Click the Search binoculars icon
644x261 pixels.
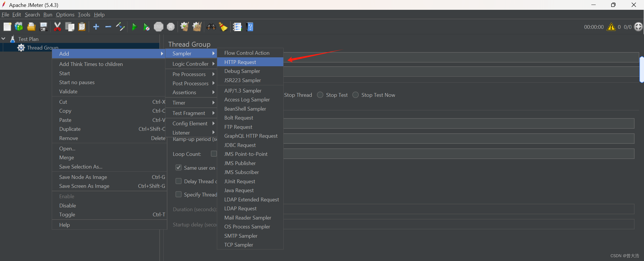tap(211, 27)
